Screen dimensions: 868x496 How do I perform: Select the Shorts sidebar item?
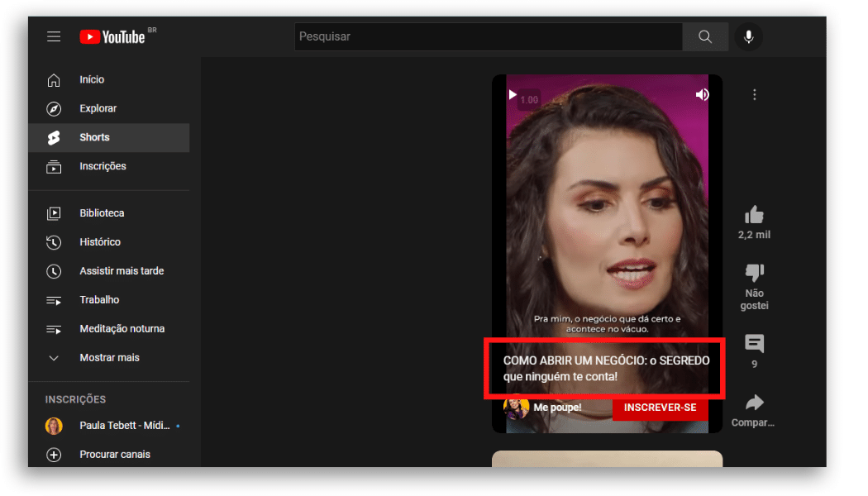coord(109,137)
